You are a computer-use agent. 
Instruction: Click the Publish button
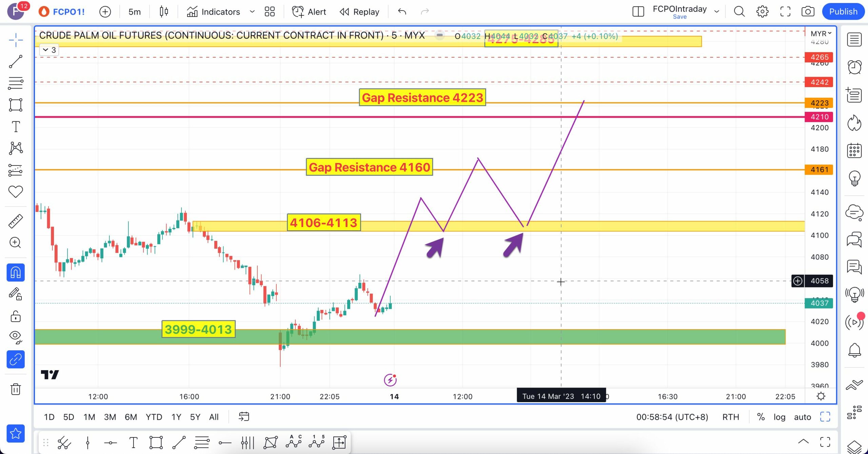click(x=843, y=12)
